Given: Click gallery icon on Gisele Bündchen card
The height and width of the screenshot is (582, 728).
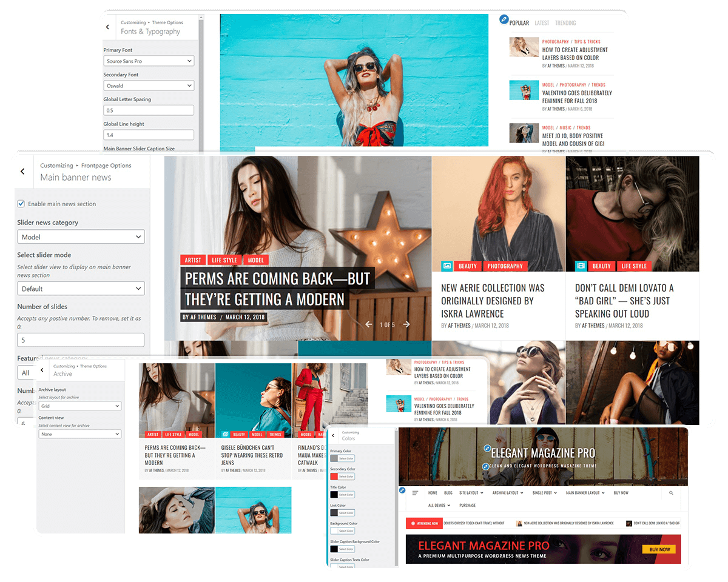Looking at the screenshot, I should click(x=225, y=434).
